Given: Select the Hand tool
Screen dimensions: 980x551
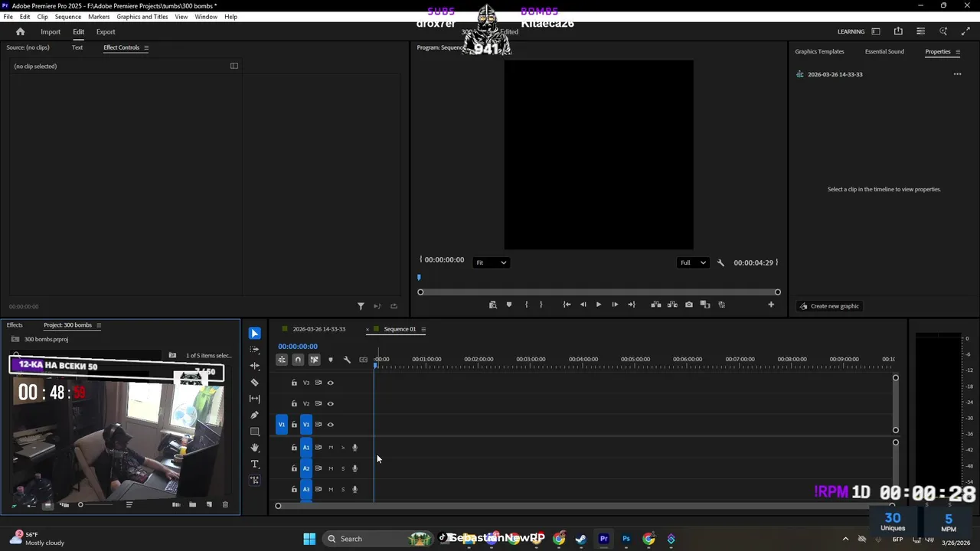Looking at the screenshot, I should 255,448.
